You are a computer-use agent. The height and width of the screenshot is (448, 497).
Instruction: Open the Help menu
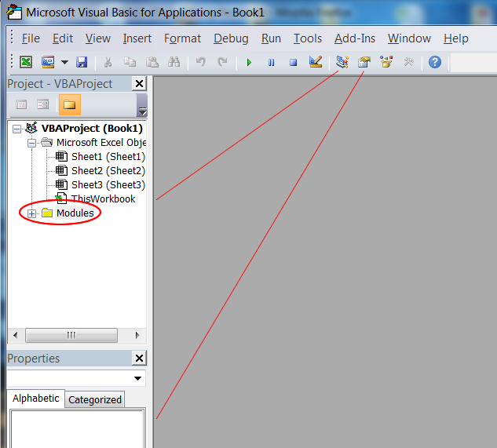tap(456, 38)
